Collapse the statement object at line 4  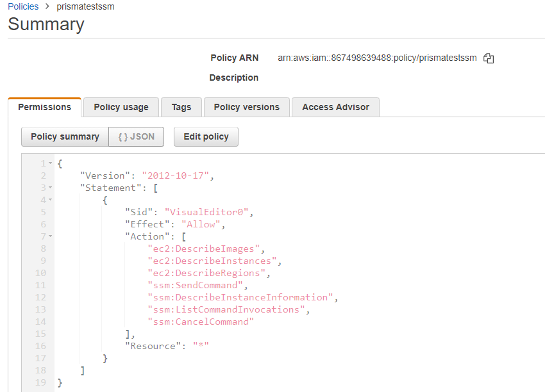point(50,199)
